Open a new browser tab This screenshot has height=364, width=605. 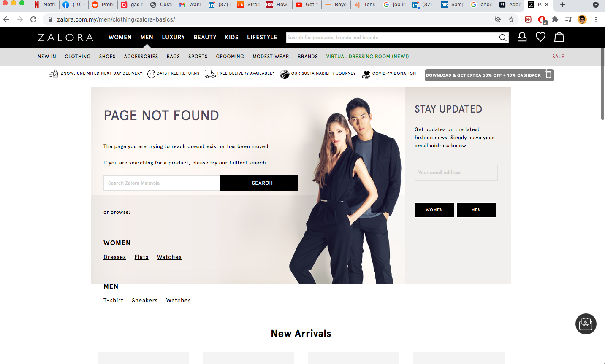(563, 5)
